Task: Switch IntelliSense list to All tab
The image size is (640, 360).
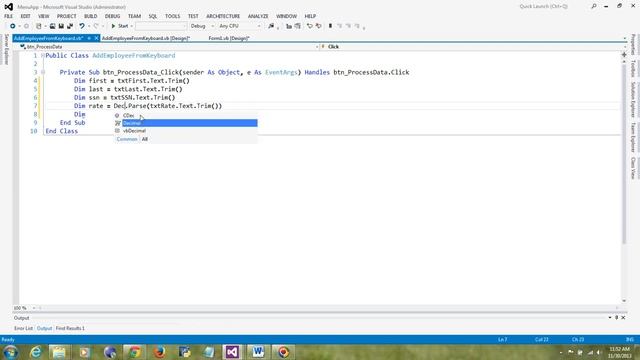Action: pyautogui.click(x=144, y=139)
